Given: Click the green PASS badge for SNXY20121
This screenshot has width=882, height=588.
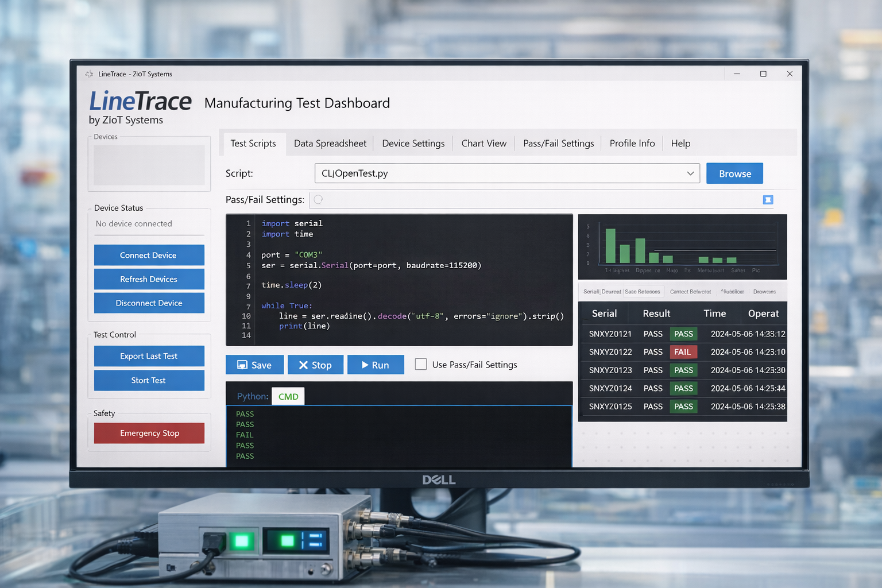Looking at the screenshot, I should click(x=683, y=334).
